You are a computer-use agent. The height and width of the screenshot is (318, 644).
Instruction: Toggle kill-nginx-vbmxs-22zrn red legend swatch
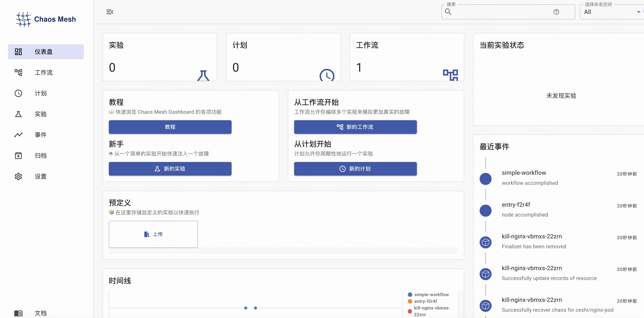(x=410, y=311)
